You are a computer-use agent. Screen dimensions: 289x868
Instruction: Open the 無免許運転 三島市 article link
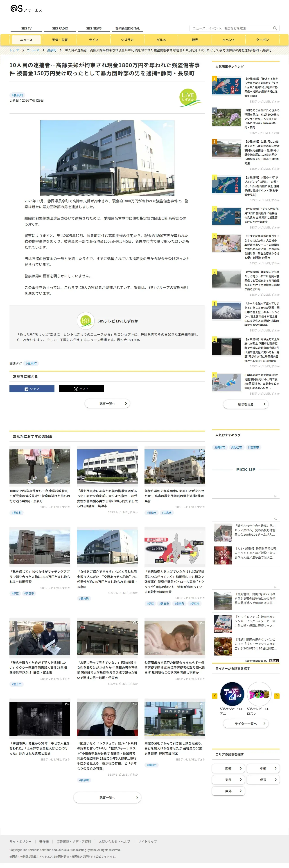pos(175,496)
